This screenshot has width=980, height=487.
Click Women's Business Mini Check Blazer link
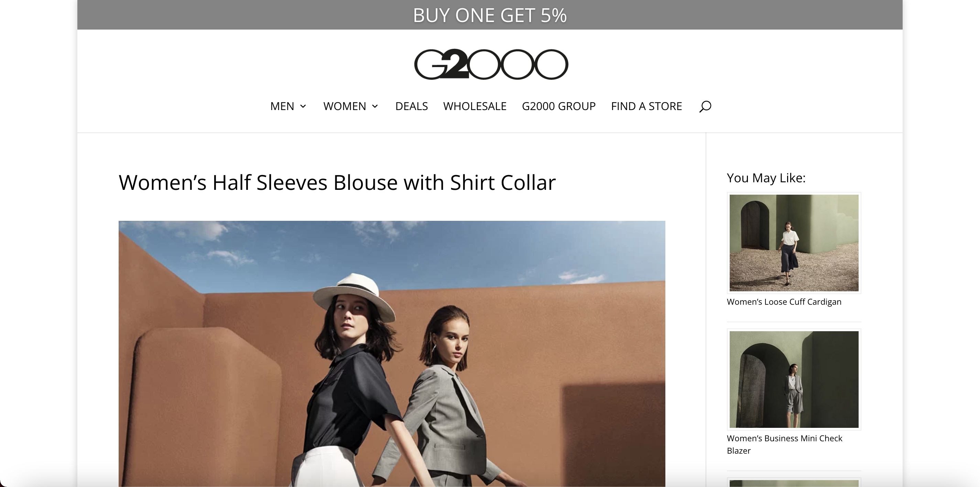click(785, 444)
